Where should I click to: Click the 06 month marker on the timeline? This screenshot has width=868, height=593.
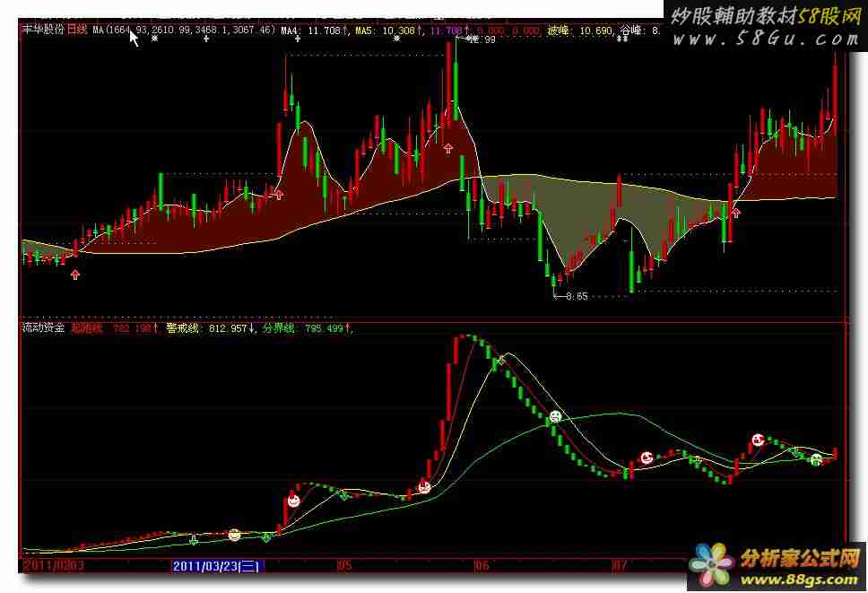pos(482,565)
